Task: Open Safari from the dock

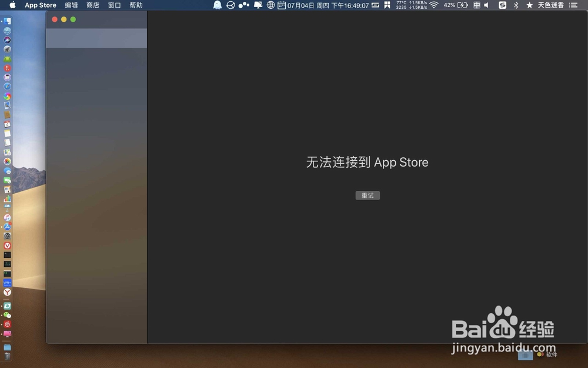Action: point(7,87)
